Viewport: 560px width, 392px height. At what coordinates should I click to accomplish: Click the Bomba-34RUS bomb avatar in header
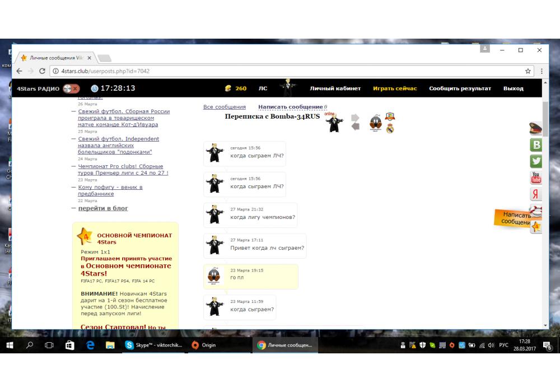[x=375, y=123]
